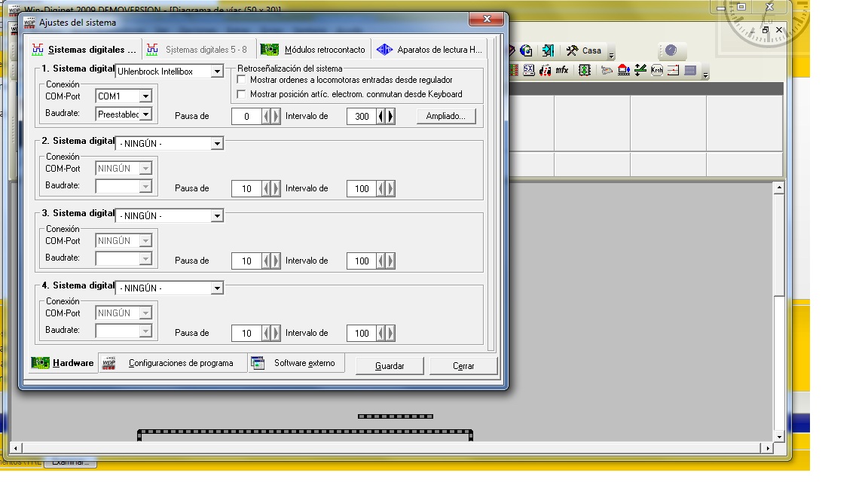This screenshot has height=488, width=868.
Task: Select the Hardware bottom tab
Action: pyautogui.click(x=63, y=363)
